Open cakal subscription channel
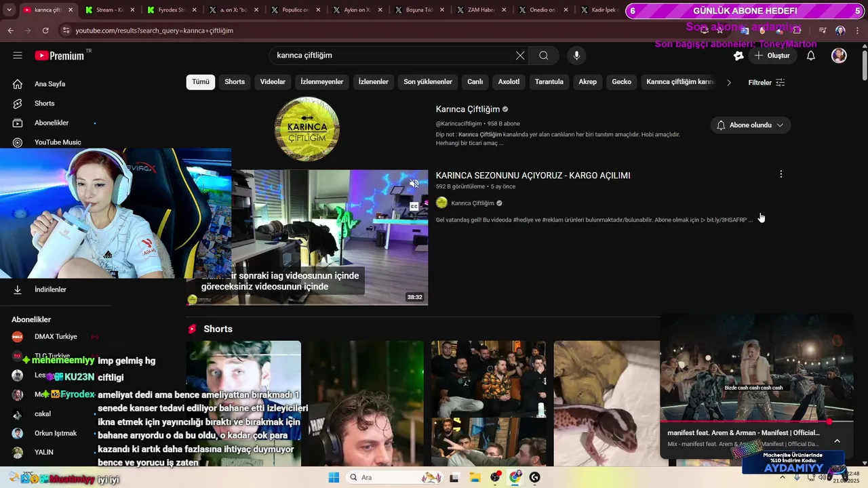Screen dimensions: 868x488 [43, 413]
